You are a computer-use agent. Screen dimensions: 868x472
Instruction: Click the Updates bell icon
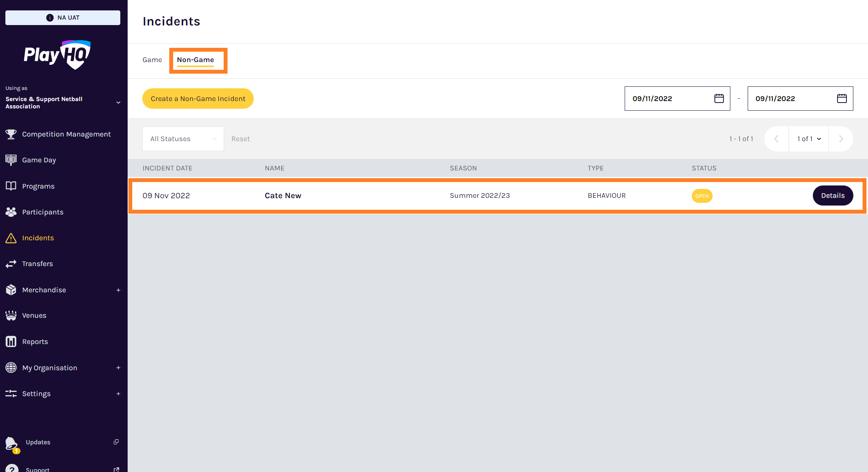12,444
